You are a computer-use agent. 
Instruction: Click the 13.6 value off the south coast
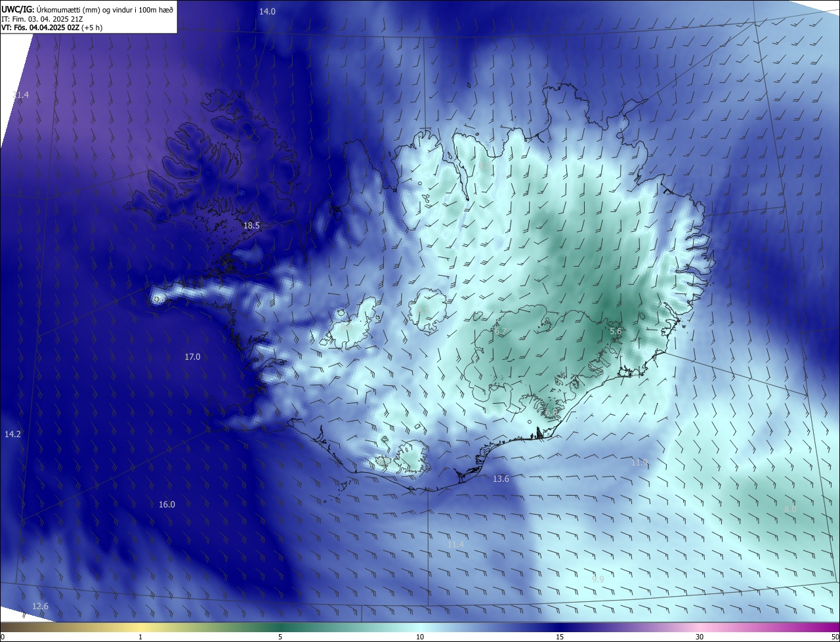point(501,479)
